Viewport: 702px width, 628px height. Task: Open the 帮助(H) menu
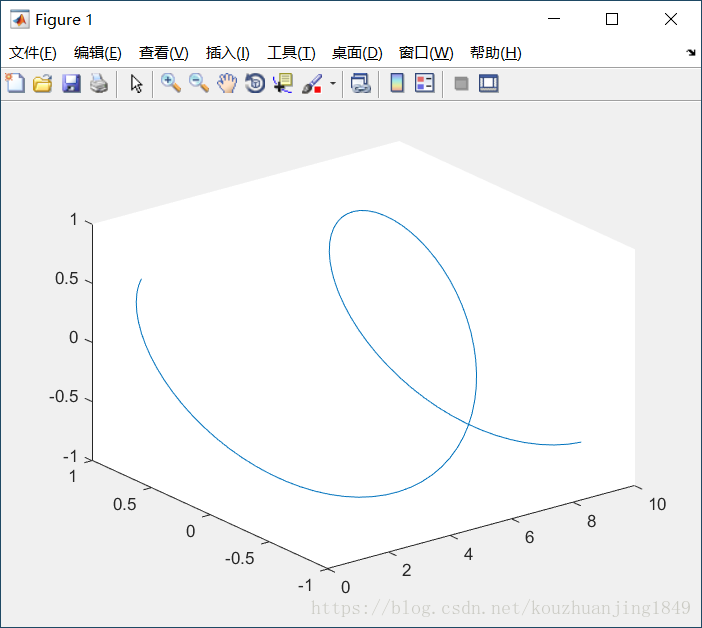(496, 53)
